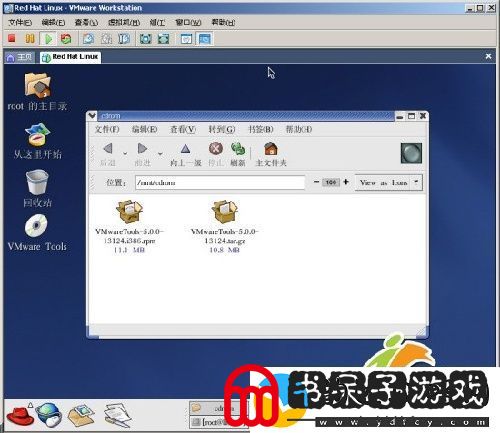Click the 100 zoom level indicator
500x433 pixels.
331,182
